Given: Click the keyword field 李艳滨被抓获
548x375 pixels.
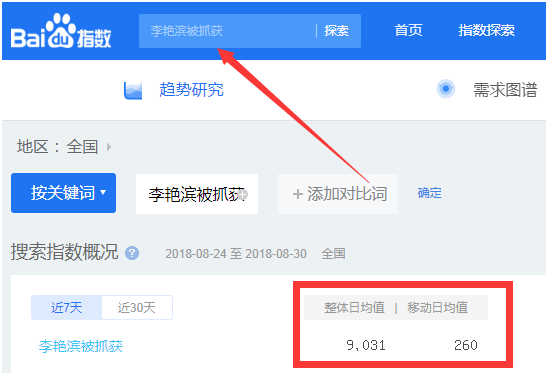Looking at the screenshot, I should 197,194.
